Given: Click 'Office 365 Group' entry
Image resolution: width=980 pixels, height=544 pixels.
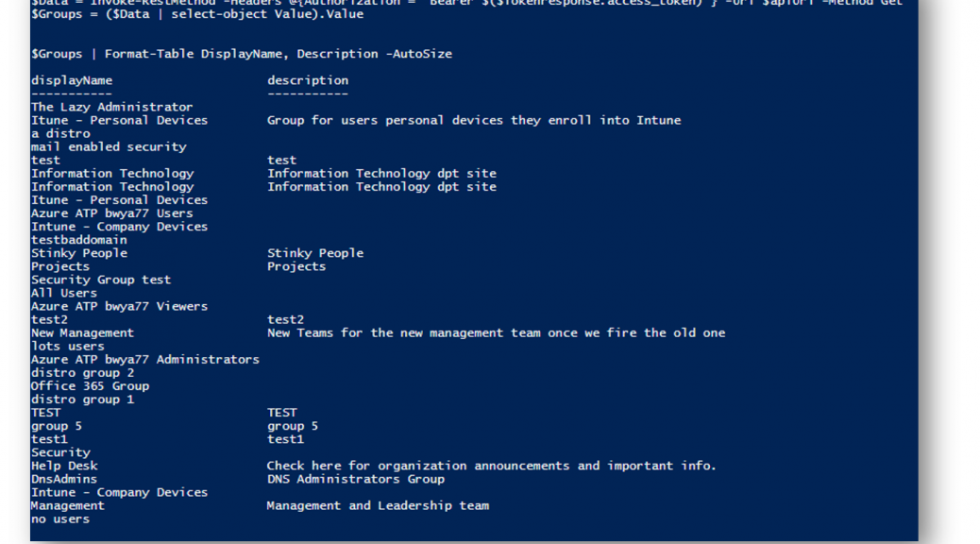Looking at the screenshot, I should 90,386.
